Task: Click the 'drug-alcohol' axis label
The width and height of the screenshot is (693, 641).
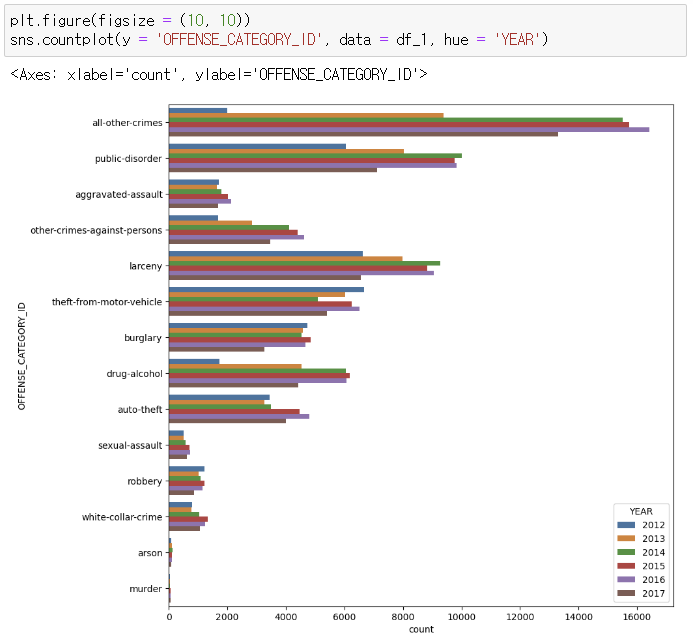Action: tap(134, 374)
